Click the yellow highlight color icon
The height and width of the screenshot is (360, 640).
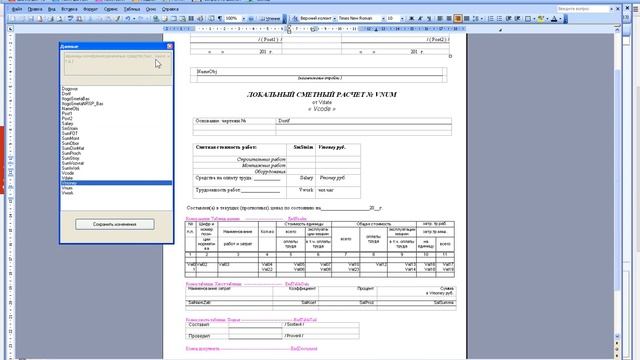(541, 19)
